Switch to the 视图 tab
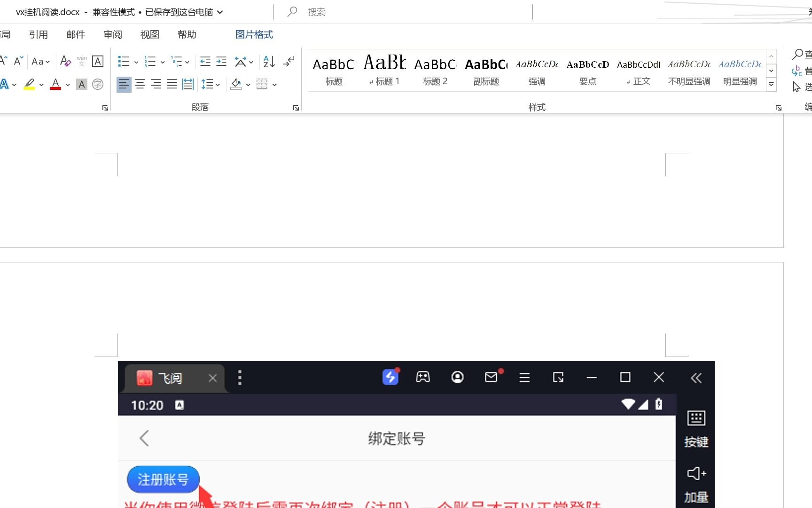 point(150,35)
